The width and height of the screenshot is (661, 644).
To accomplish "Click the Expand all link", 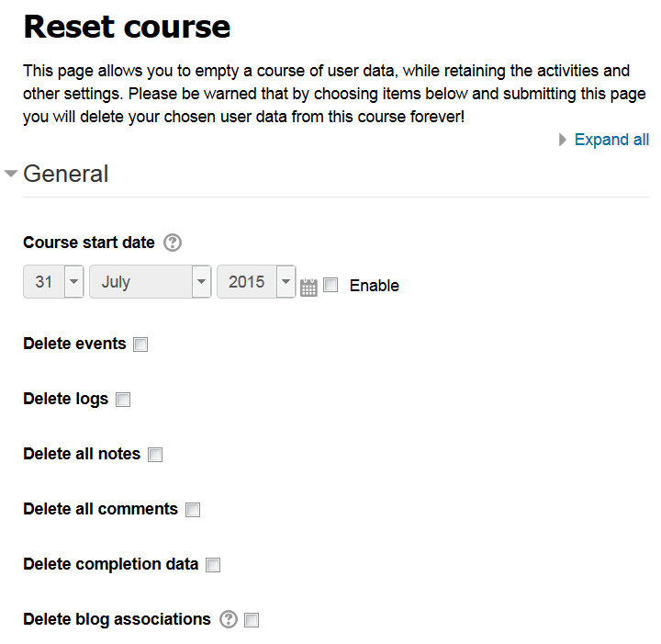I will (611, 140).
